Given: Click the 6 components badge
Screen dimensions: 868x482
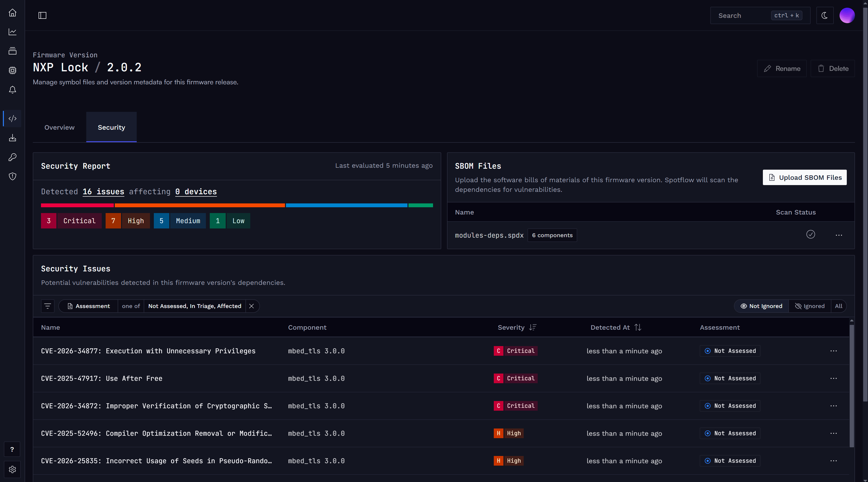Looking at the screenshot, I should tap(552, 235).
